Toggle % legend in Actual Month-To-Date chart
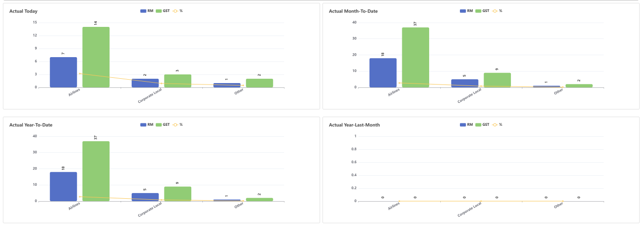 [x=495, y=11]
